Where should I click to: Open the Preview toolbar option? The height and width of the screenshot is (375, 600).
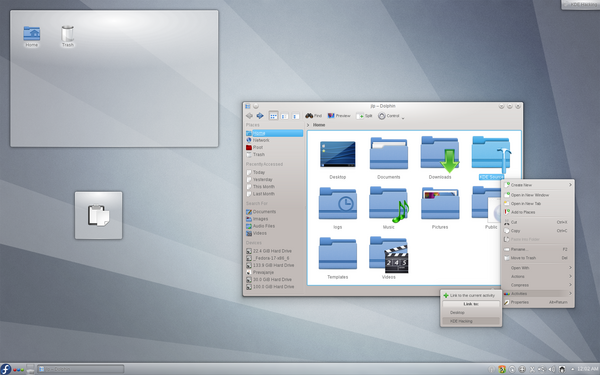(339, 116)
